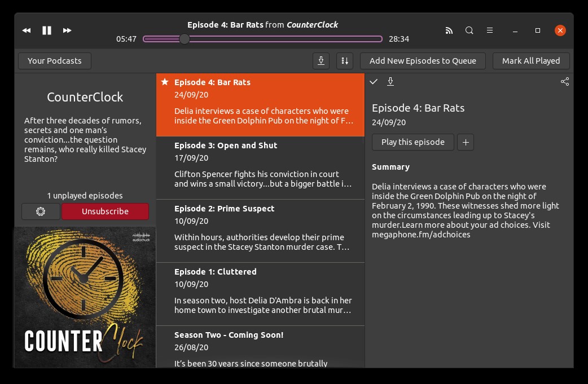Screen dimensions: 588x384
Task: Click the now-playing title Episode 4: Bar Rats
Action: point(225,25)
